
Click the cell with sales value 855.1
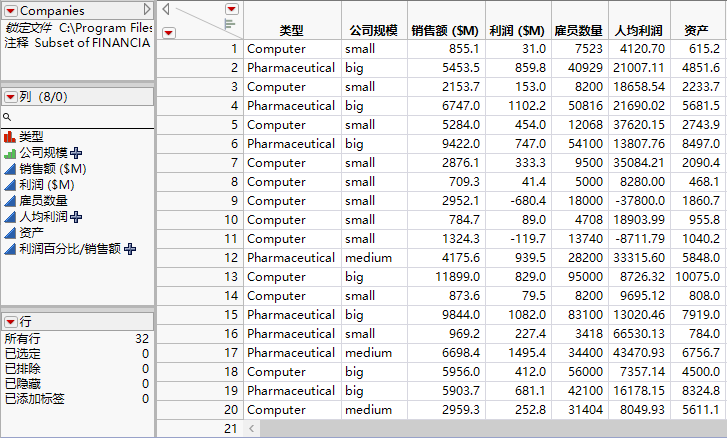pos(446,49)
